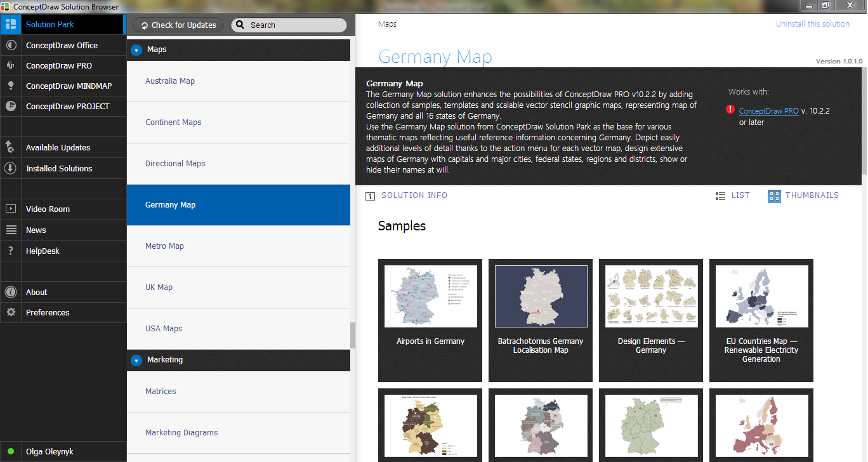This screenshot has width=868, height=462.
Task: Click the Solution Park icon in sidebar
Action: [x=10, y=25]
